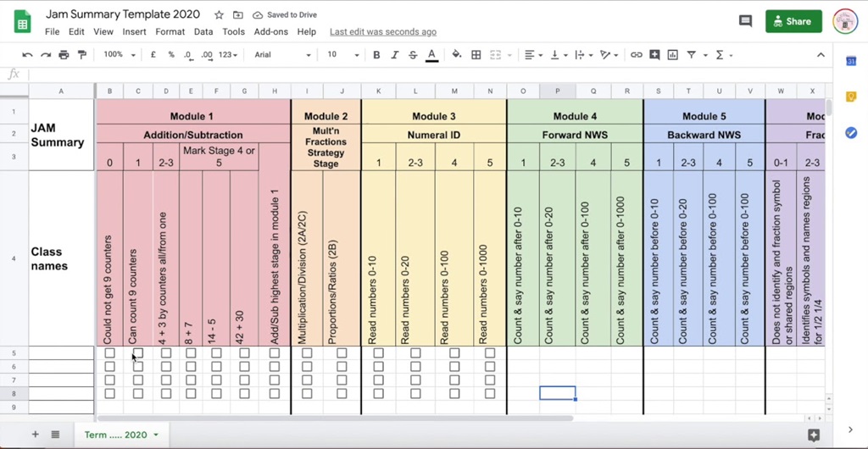The image size is (868, 449).
Task: Click the green Share button
Action: (793, 21)
